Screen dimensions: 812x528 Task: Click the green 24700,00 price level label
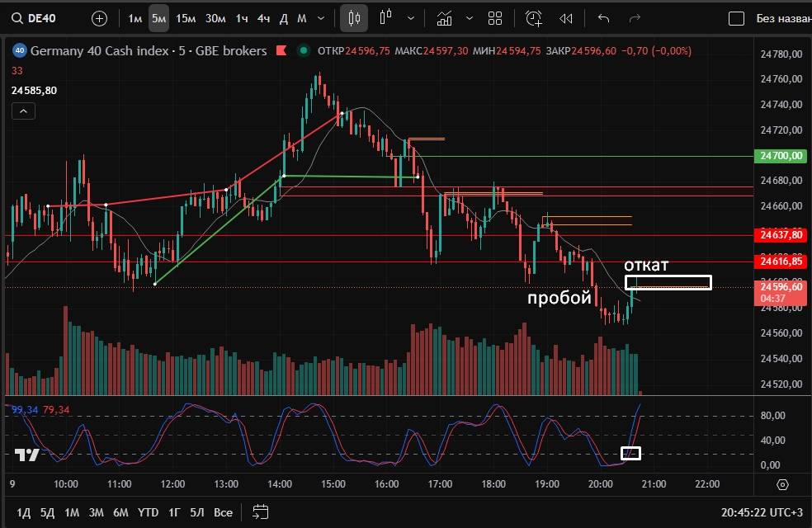click(x=781, y=155)
